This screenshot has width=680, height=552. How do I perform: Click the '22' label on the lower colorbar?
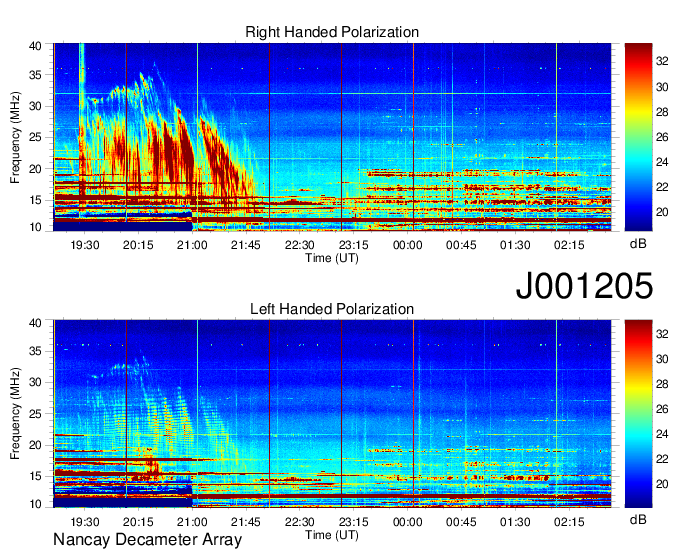[662, 459]
